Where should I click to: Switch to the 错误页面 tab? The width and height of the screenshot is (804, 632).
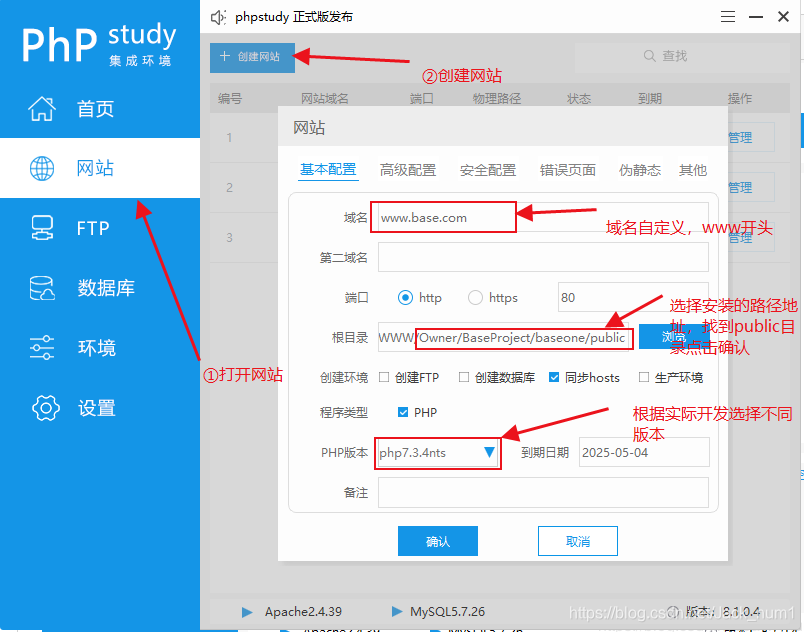[x=568, y=170]
